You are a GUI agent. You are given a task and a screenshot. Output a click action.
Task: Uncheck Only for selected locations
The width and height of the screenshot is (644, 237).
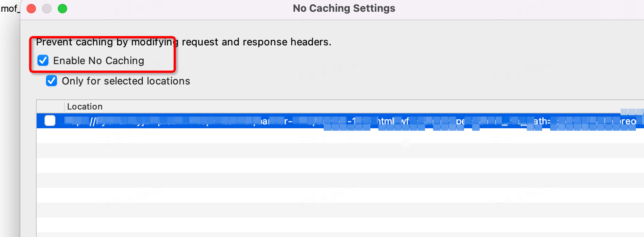click(52, 81)
